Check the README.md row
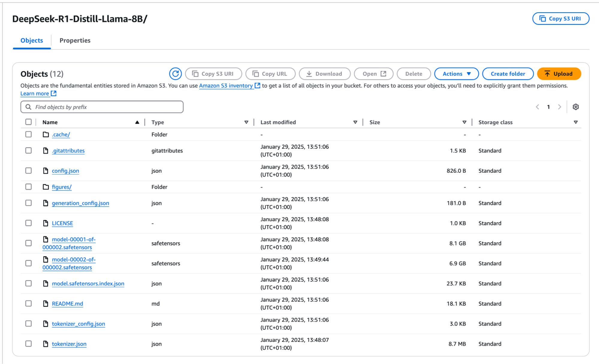This screenshot has height=364, width=599. point(28,304)
